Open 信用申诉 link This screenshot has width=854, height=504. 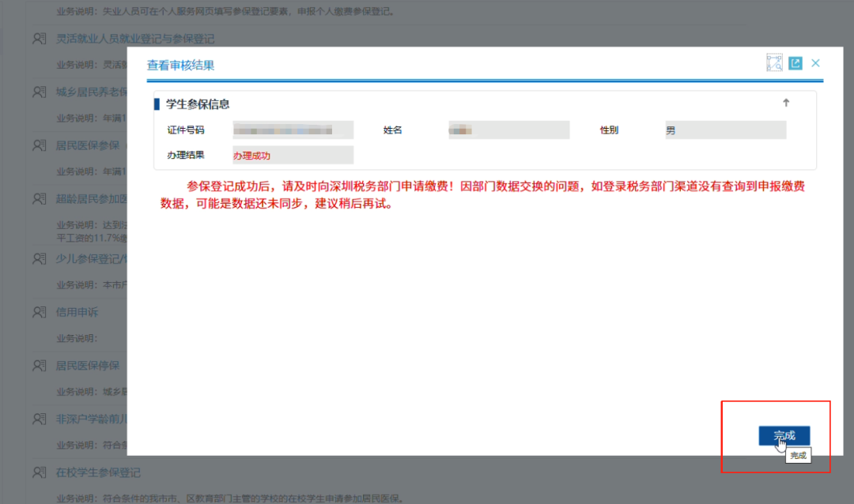pyautogui.click(x=77, y=312)
